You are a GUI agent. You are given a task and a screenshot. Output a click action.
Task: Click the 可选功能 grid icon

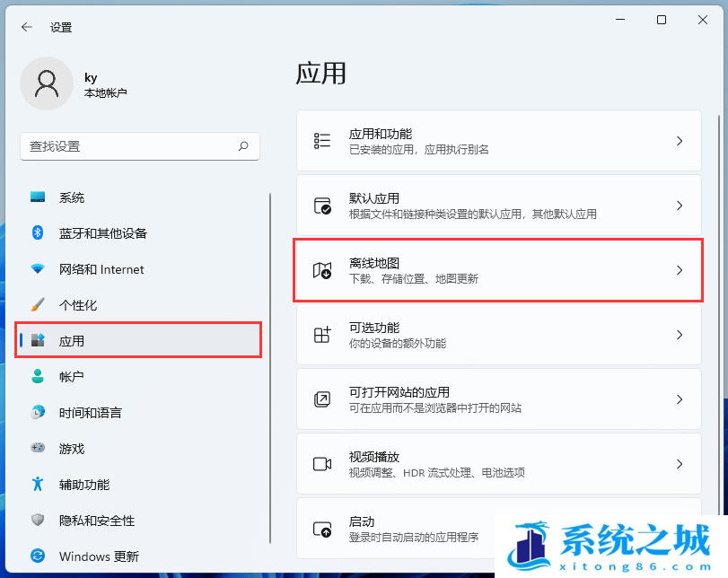[322, 335]
